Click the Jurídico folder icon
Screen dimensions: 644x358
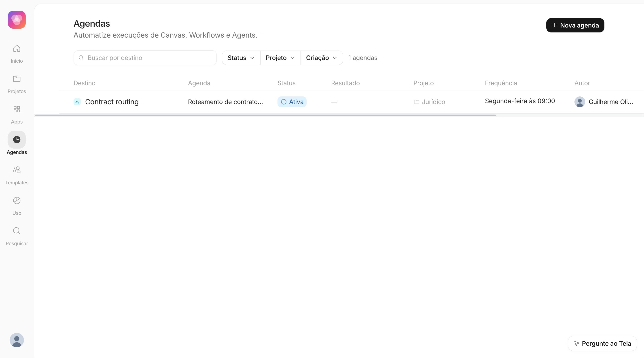coord(417,102)
